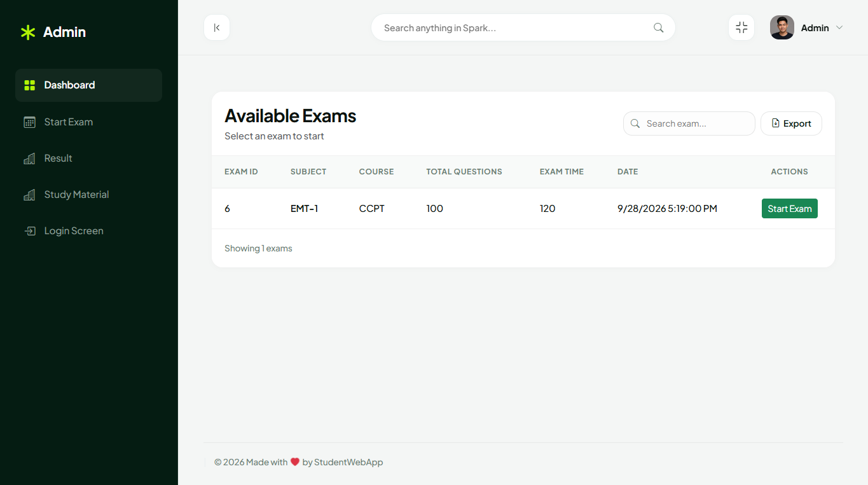Collapse the sidebar with the arrow button
The height and width of the screenshot is (485, 868).
(217, 27)
